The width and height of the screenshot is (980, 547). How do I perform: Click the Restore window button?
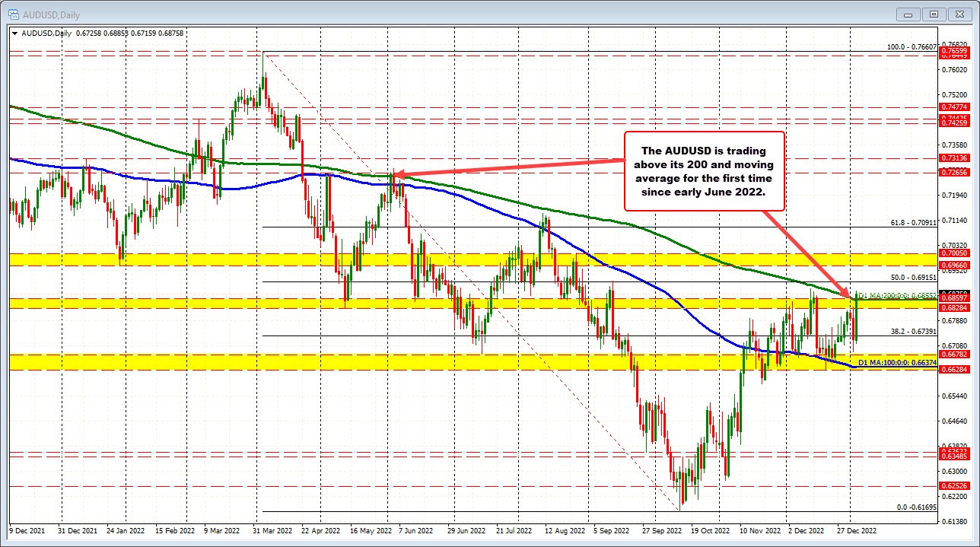click(x=934, y=14)
